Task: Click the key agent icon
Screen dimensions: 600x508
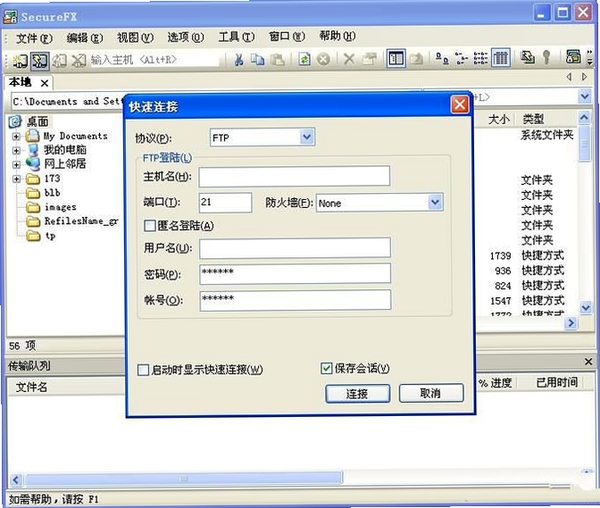Action: point(546,57)
